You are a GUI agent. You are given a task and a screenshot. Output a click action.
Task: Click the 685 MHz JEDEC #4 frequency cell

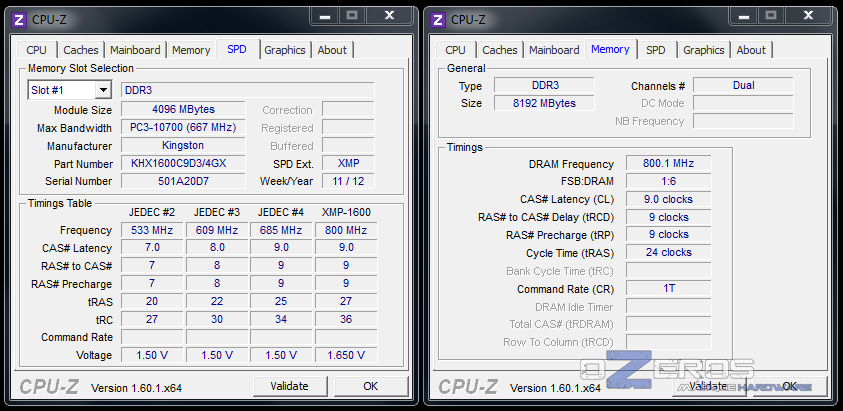pos(281,230)
